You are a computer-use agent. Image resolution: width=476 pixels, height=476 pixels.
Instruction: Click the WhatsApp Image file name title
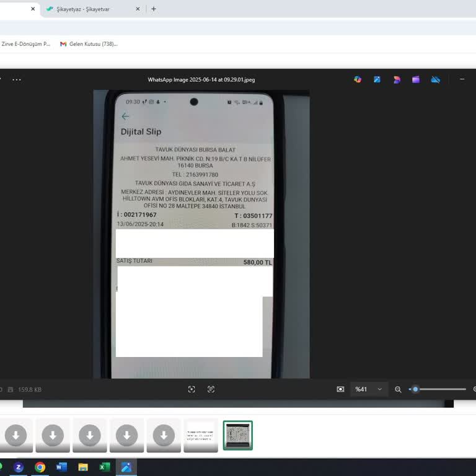[201, 80]
